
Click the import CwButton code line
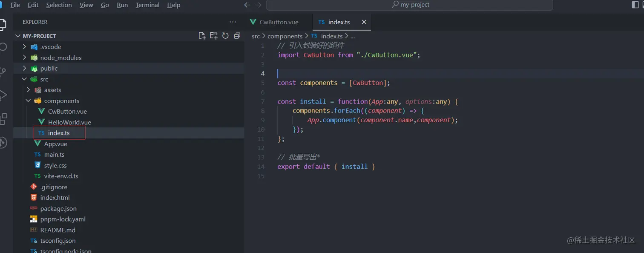click(349, 55)
